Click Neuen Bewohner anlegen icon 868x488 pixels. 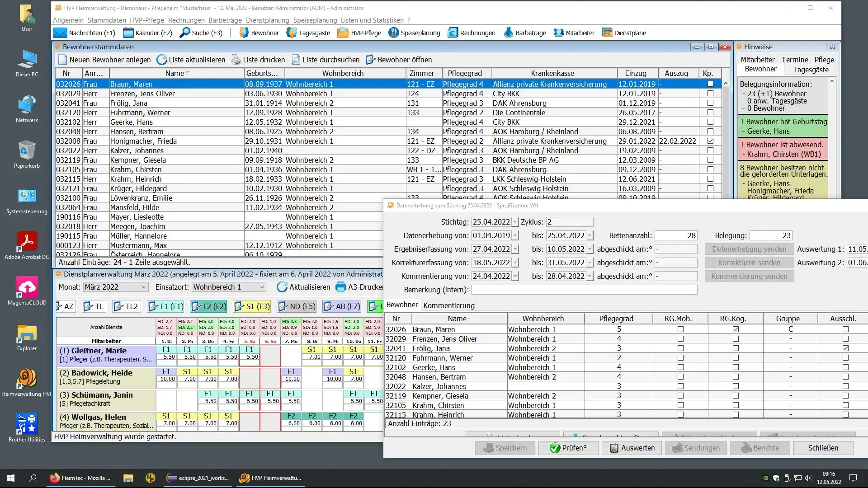tap(62, 60)
